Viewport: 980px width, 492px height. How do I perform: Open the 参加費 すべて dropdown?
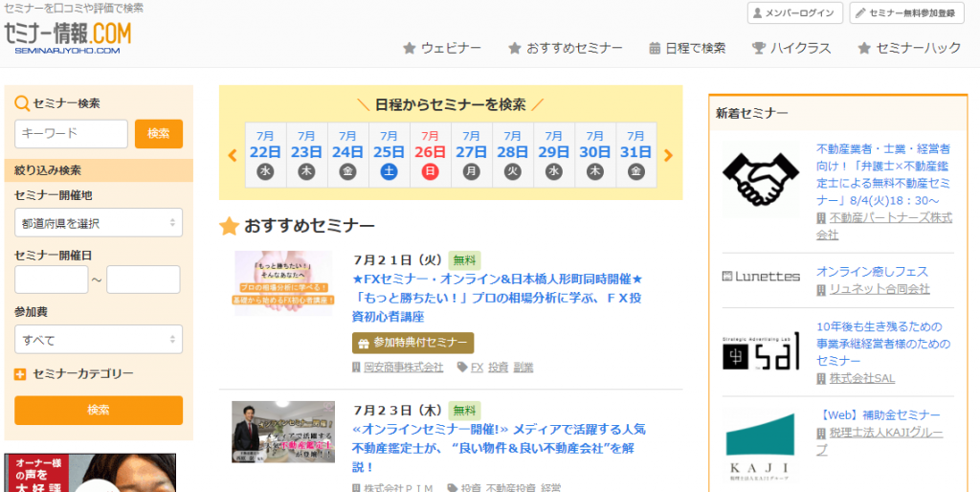[x=99, y=340]
